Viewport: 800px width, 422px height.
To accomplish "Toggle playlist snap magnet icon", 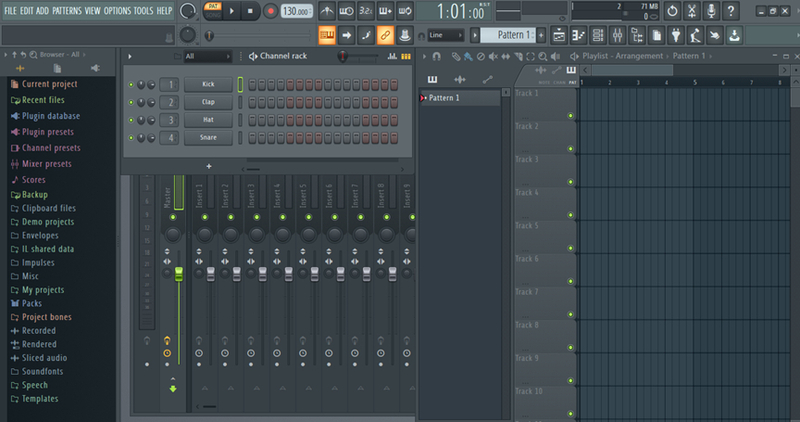I will coord(437,56).
